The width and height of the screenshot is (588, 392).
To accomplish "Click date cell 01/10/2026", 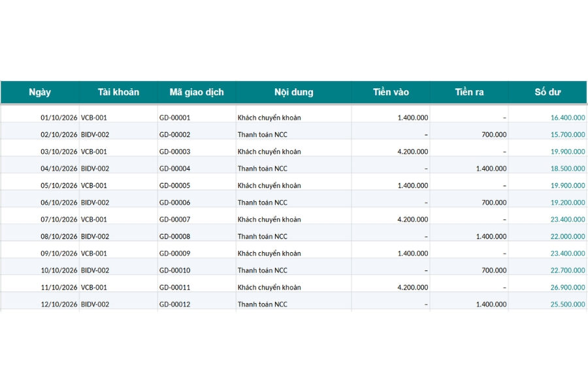I will (59, 118).
